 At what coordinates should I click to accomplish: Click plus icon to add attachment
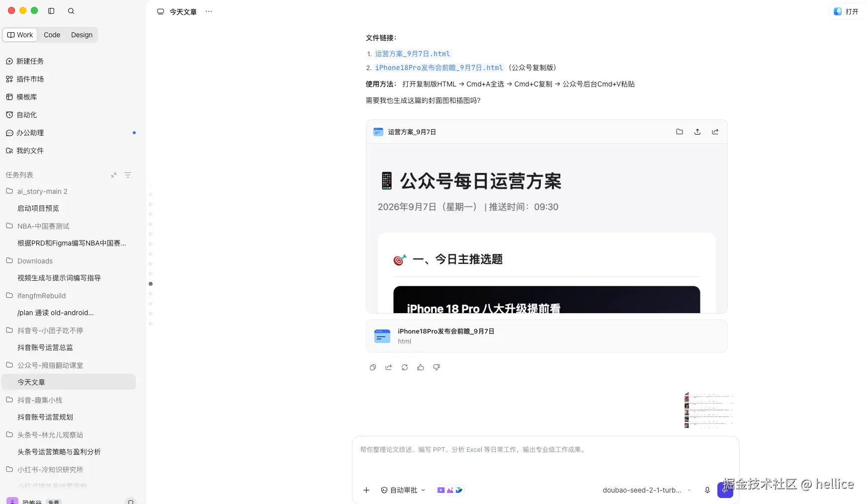tap(366, 490)
